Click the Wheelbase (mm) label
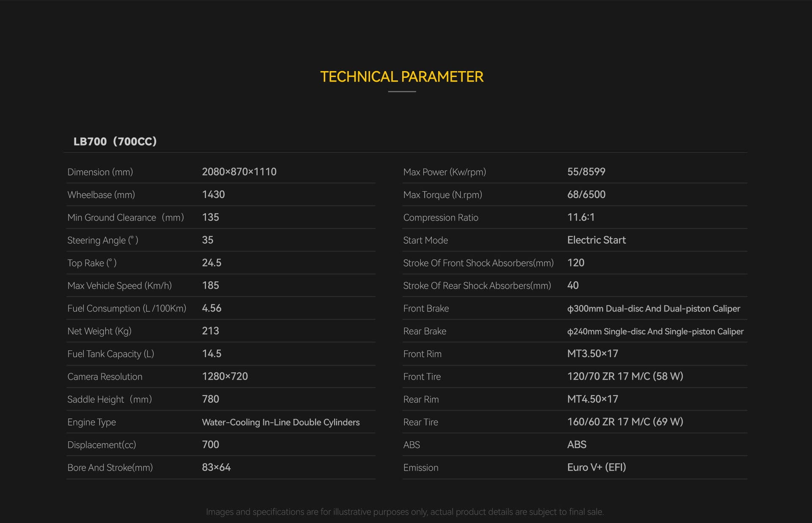Screen dimensions: 812x523 coord(101,195)
